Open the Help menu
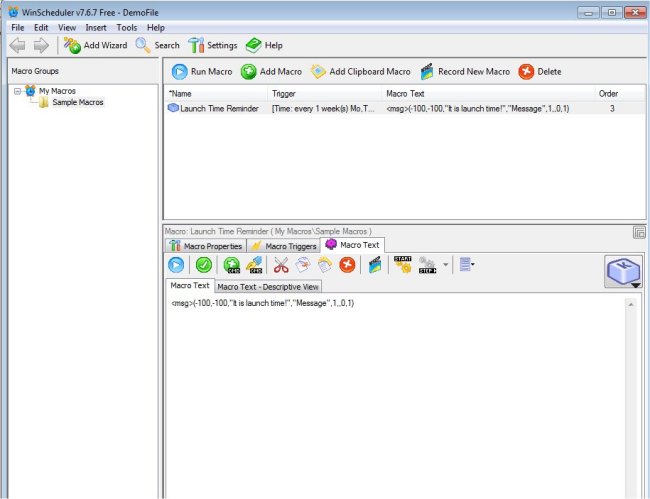 coord(155,27)
